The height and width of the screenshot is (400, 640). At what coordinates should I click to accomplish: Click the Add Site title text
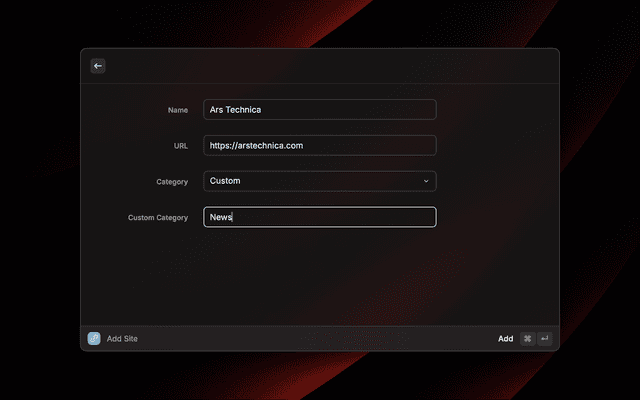click(x=122, y=339)
